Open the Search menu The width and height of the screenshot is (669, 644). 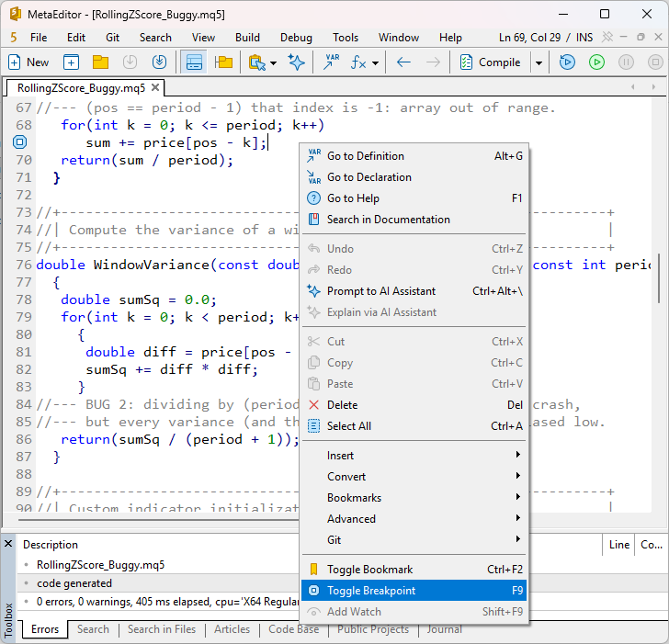coord(155,38)
